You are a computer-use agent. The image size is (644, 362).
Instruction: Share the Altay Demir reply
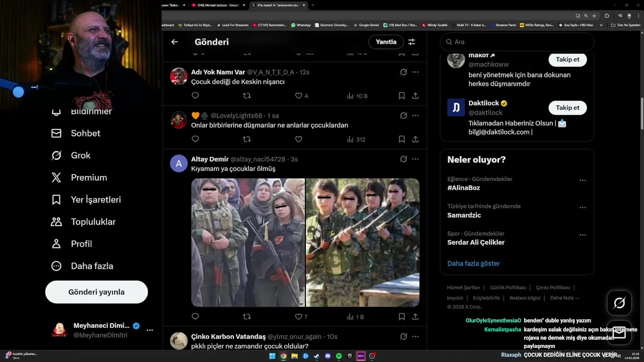pyautogui.click(x=416, y=317)
